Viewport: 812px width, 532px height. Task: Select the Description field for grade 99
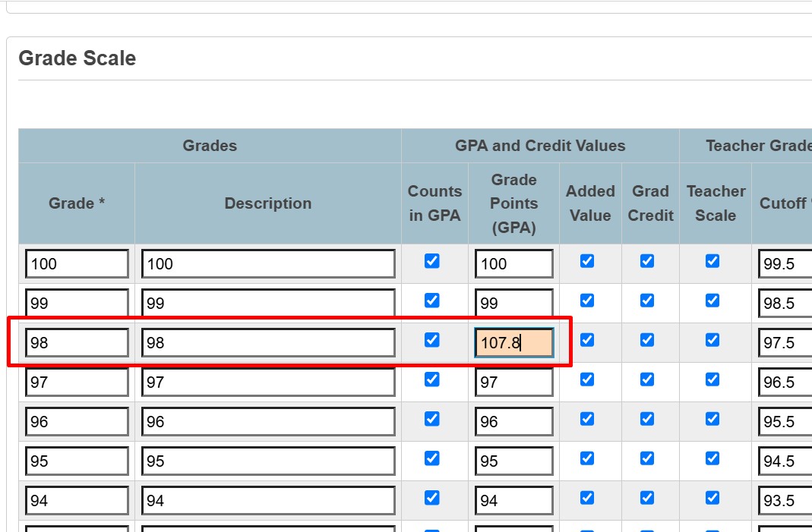[x=268, y=304]
